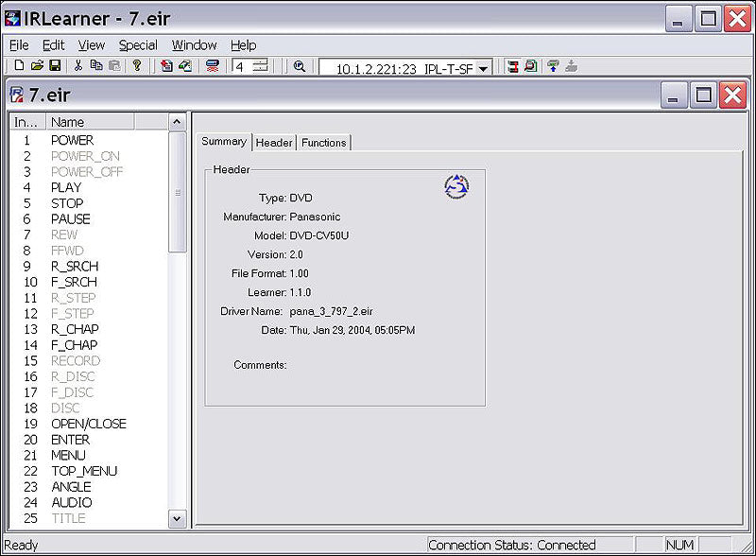Open the device address dropdown 10.1.2.221:23
756x556 pixels.
pyautogui.click(x=483, y=69)
